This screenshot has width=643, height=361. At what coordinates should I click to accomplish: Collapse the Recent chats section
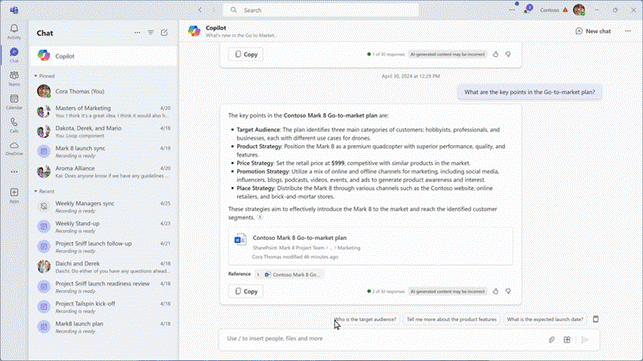44,191
